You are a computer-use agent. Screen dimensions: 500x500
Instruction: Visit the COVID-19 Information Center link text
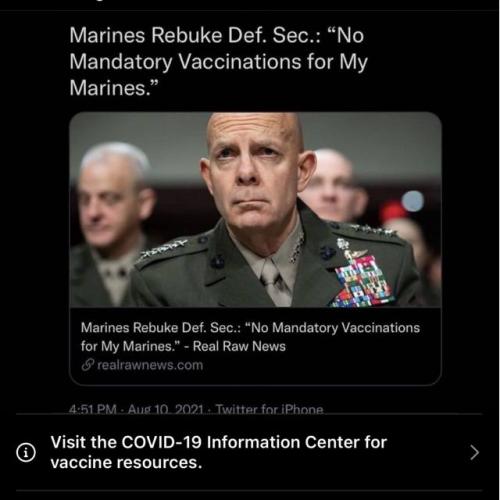(219, 442)
